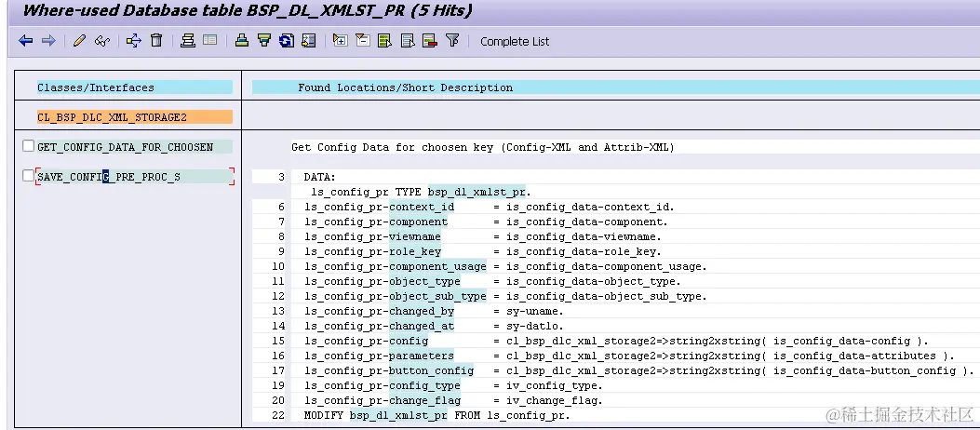Click the pencil Change icon

click(79, 41)
